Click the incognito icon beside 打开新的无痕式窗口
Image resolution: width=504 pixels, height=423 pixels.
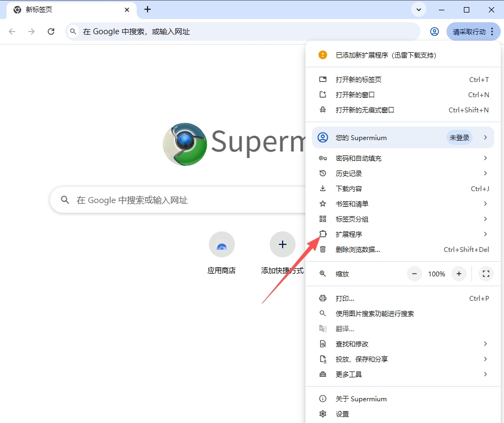[x=323, y=110]
